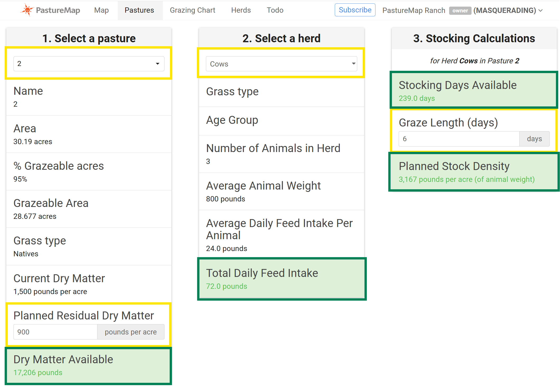Expand the MASQUERADING account menu chevron
The height and width of the screenshot is (392, 560).
point(541,11)
